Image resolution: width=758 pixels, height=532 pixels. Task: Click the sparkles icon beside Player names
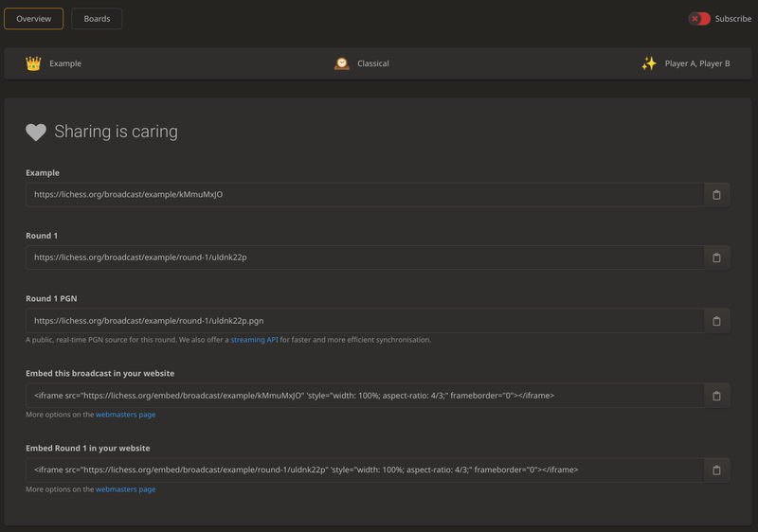648,63
